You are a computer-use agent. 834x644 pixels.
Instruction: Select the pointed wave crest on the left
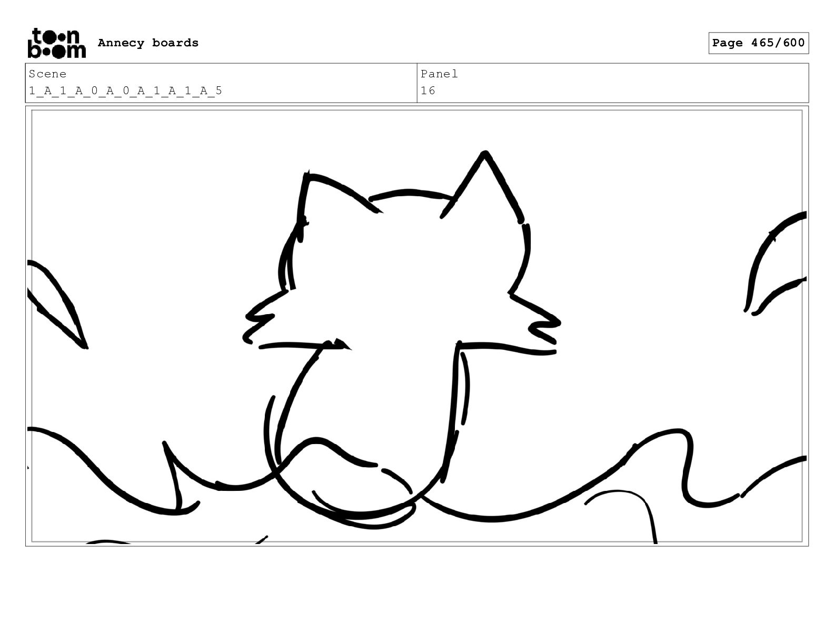pyautogui.click(x=174, y=476)
